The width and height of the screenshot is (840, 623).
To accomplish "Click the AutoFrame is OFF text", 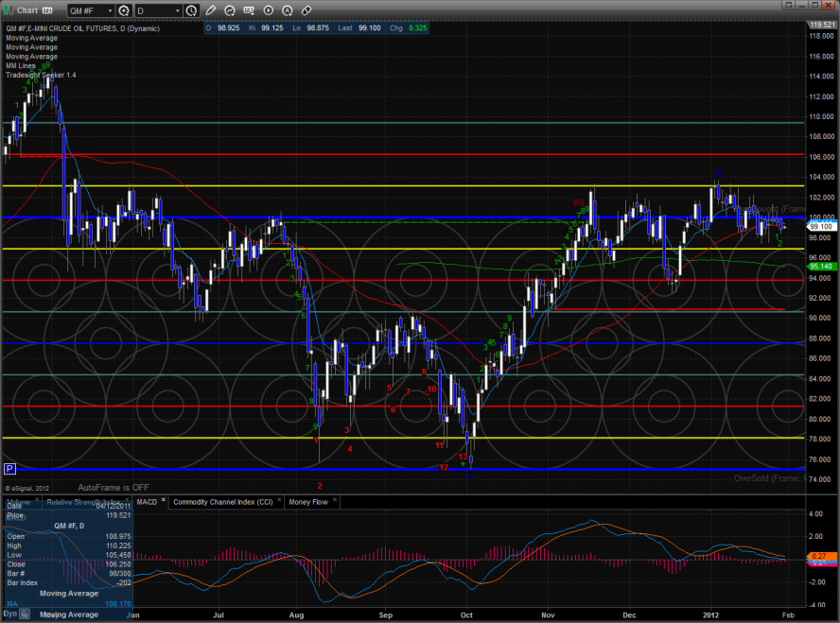I will tap(114, 488).
